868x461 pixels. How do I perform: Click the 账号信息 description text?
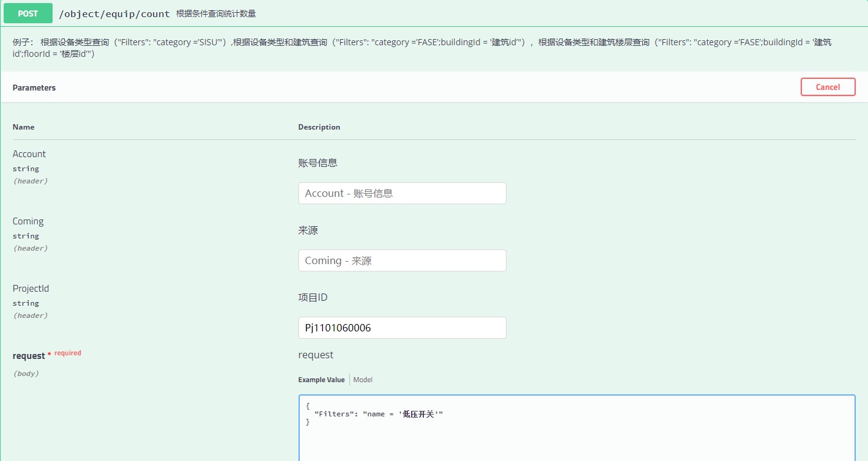[317, 163]
